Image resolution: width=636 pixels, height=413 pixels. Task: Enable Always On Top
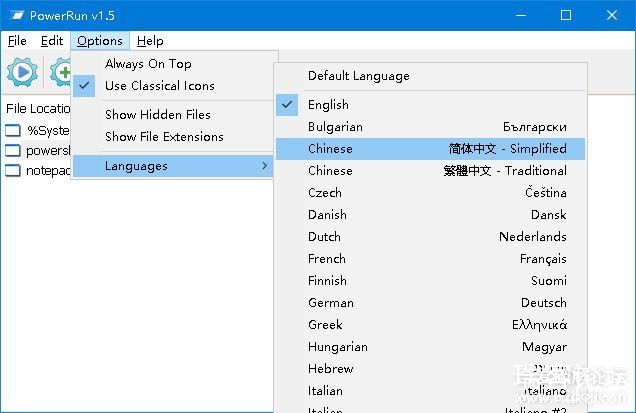point(148,64)
